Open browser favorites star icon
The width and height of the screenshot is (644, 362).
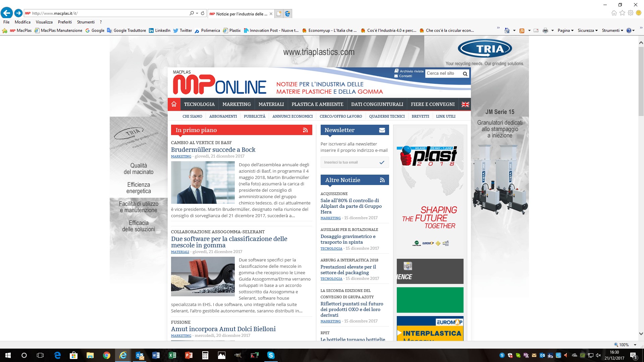tap(622, 13)
